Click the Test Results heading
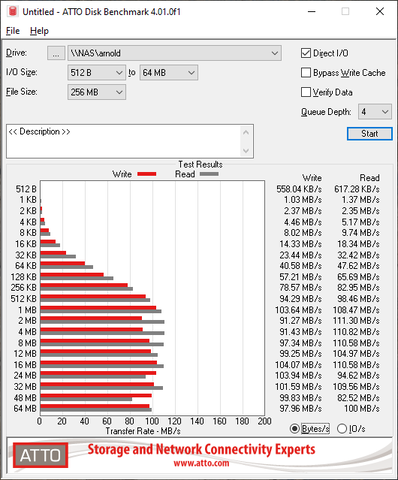Image resolution: width=398 pixels, height=480 pixels. (x=200, y=164)
